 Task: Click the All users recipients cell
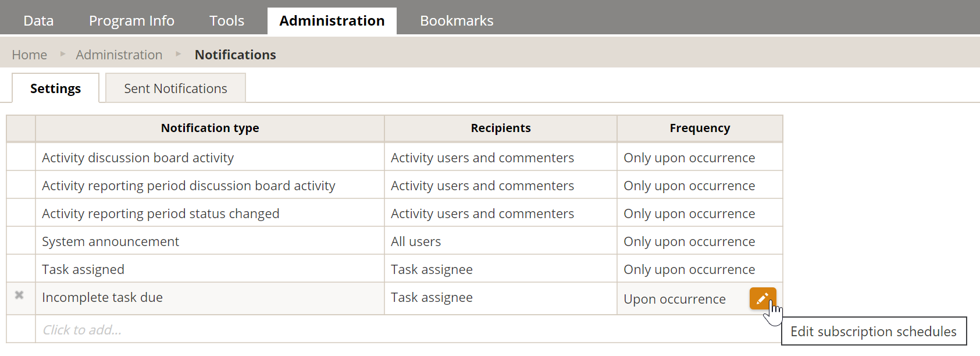tap(416, 241)
